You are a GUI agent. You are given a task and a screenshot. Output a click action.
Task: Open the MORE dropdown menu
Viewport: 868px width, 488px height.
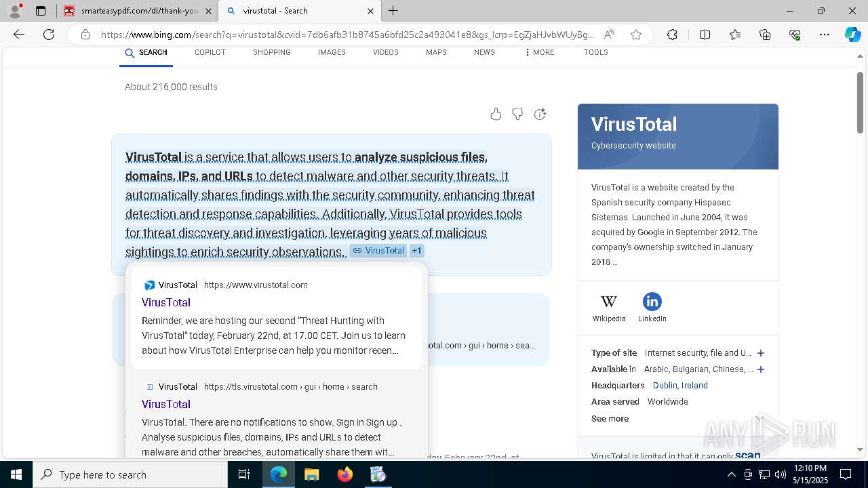point(540,52)
